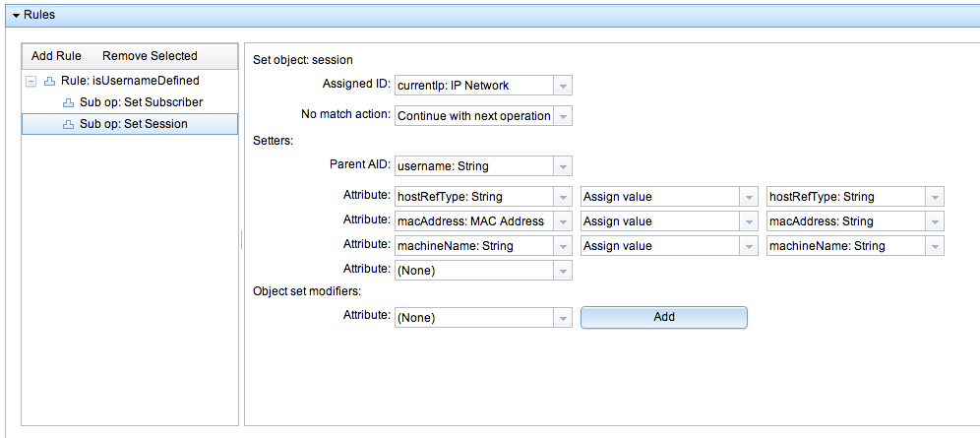Click the Add Rule button
Viewport: 980px width, 438px height.
pyautogui.click(x=56, y=56)
